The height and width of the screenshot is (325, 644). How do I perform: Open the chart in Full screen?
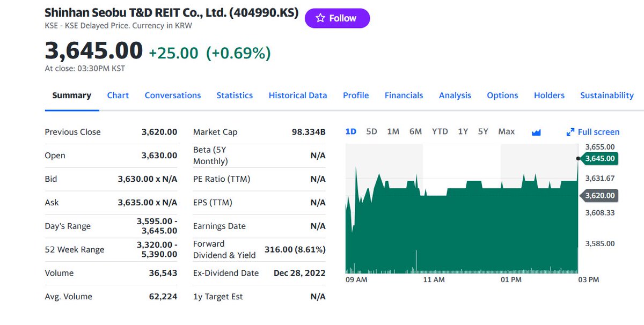593,132
